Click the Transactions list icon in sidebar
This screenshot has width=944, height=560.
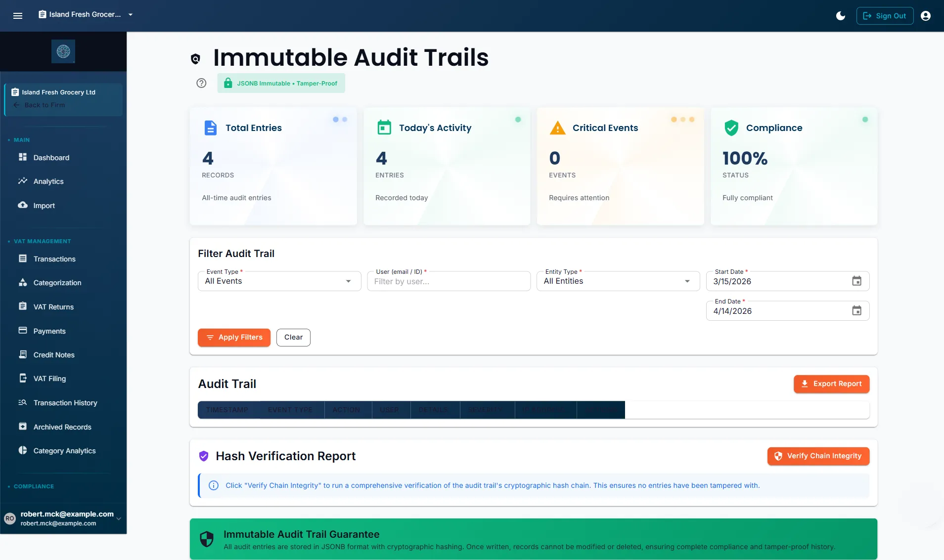click(23, 258)
